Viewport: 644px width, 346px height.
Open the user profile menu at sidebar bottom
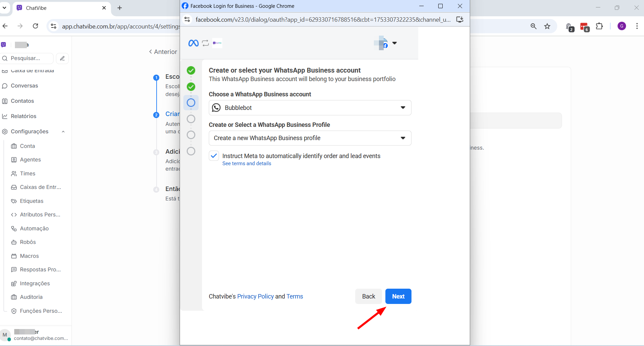click(x=36, y=335)
